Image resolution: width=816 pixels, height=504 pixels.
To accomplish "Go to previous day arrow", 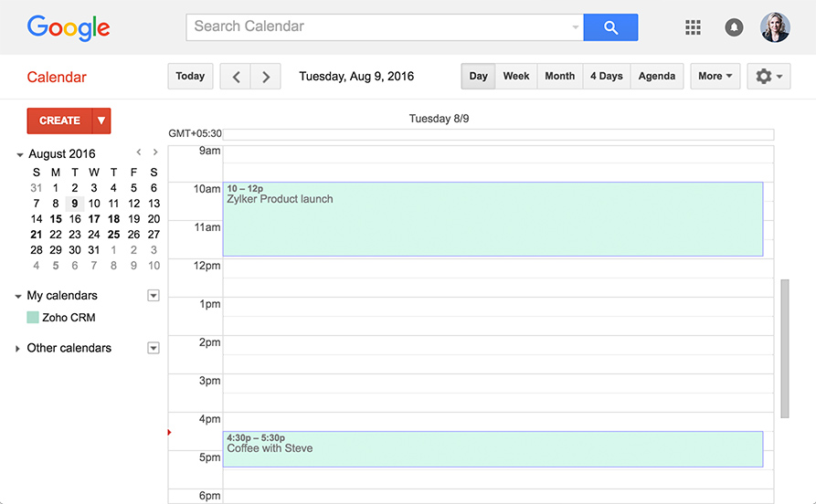I will (x=236, y=77).
